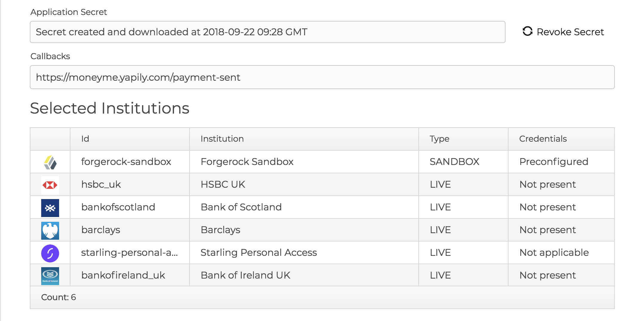Click the Barclays eagle logo icon
644x321 pixels.
(x=50, y=230)
